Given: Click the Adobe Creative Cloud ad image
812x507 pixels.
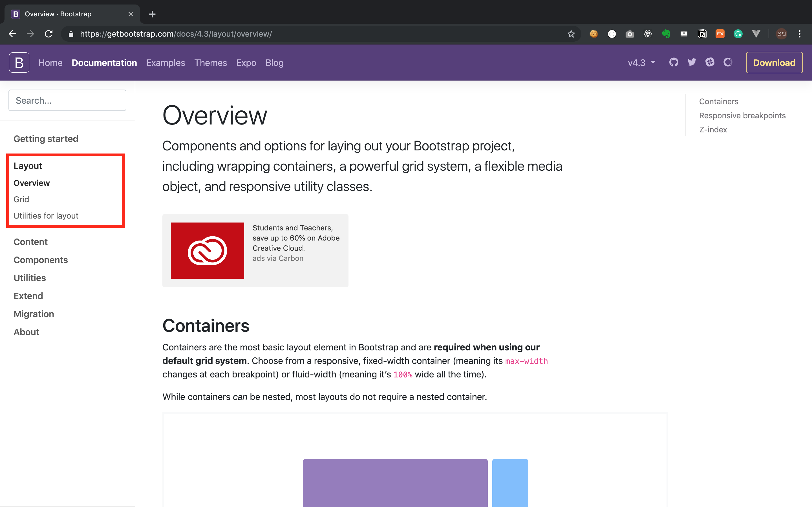Looking at the screenshot, I should (x=207, y=250).
